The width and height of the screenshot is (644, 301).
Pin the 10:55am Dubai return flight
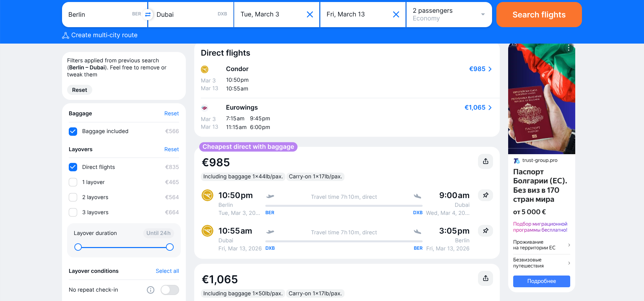point(485,231)
